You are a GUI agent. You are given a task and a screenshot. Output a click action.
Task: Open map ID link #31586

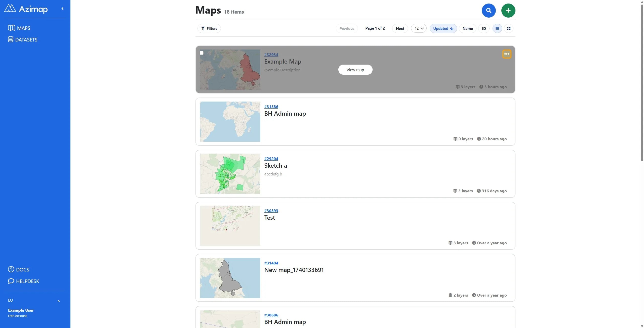click(x=271, y=107)
